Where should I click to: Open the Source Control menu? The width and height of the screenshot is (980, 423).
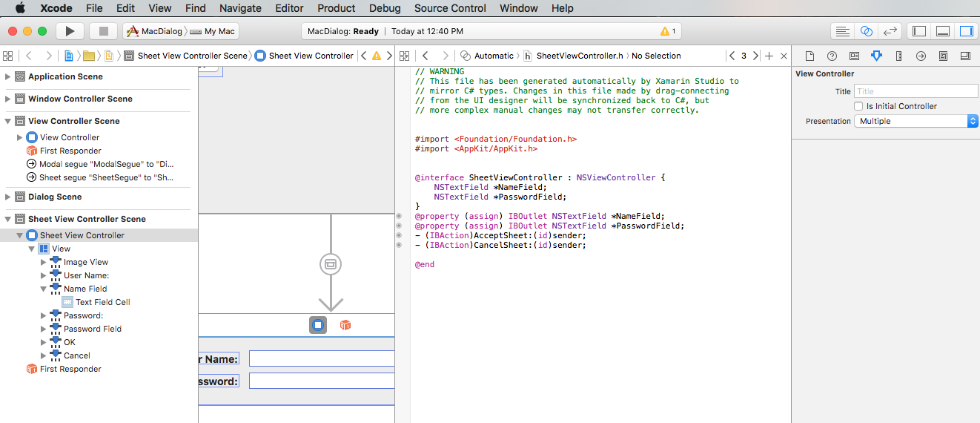point(450,8)
